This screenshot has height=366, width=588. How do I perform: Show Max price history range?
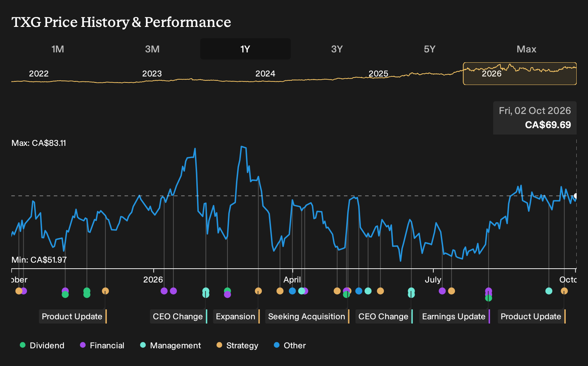coord(526,49)
